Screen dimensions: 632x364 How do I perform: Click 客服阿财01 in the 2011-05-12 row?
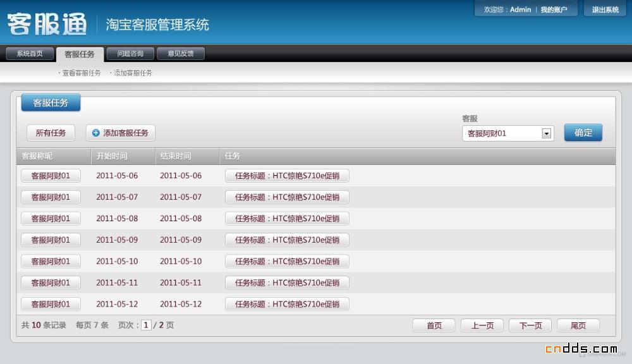[51, 304]
